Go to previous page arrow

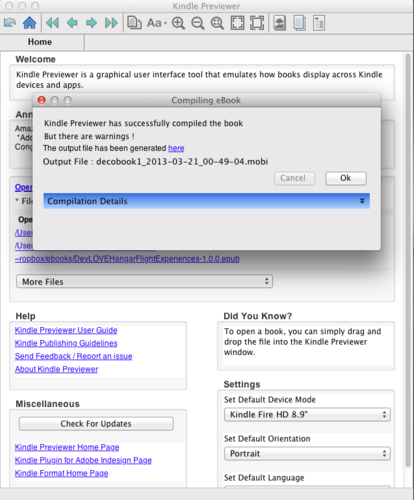72,23
